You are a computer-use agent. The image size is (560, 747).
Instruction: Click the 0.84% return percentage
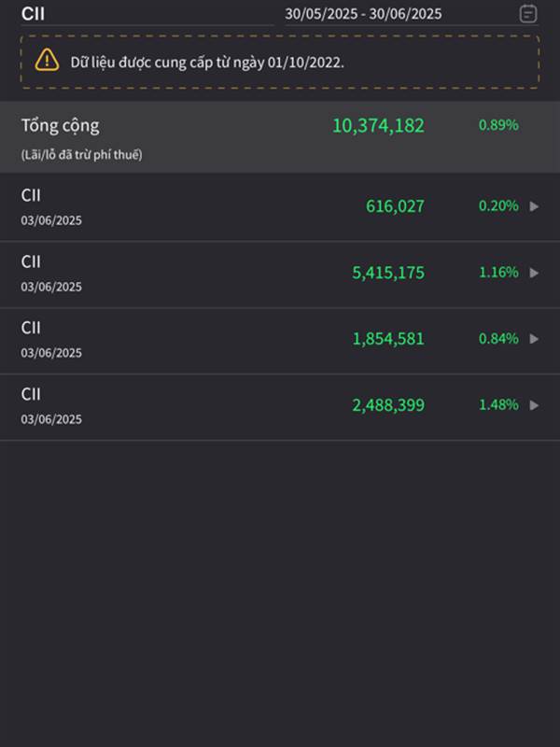click(x=498, y=338)
